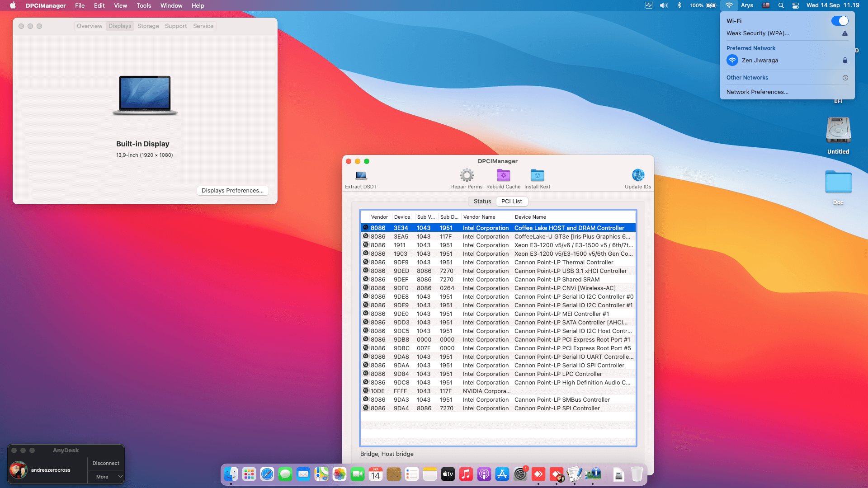Viewport: 868px width, 488px height.
Task: Open the App Store from the Dock
Action: [x=502, y=474]
